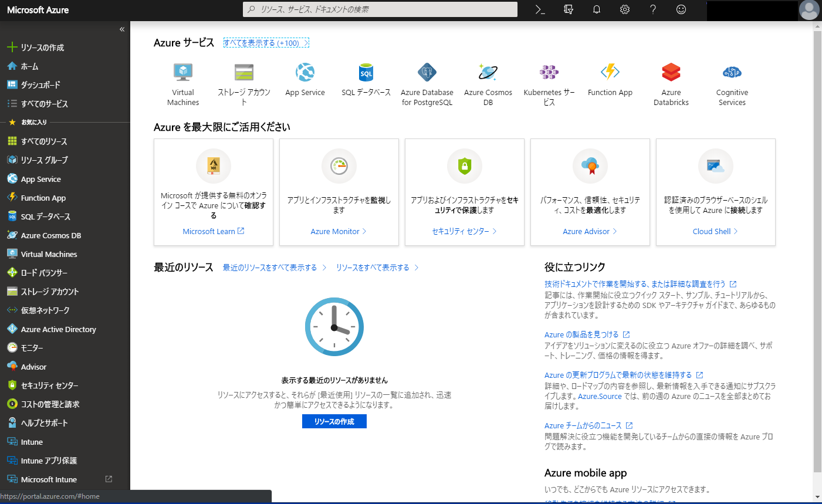Screen dimensions: 822x504
Task: Open Advisor in sidebar
Action: (x=65, y=367)
